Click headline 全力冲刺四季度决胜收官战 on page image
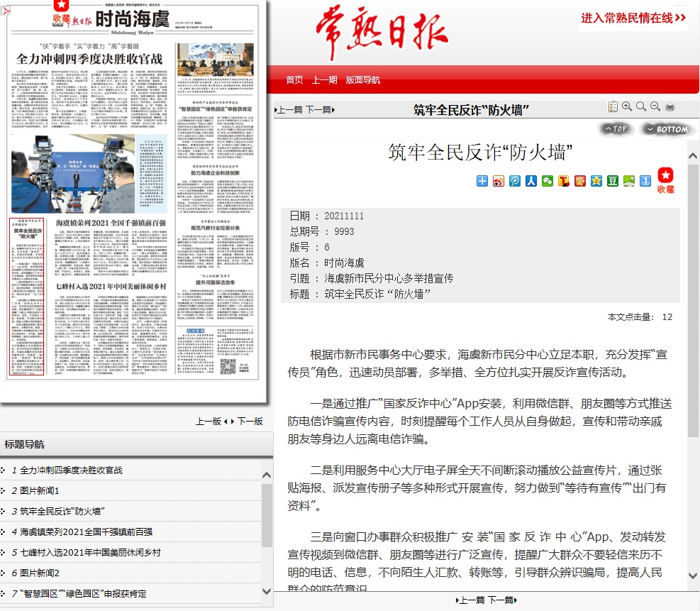The image size is (700, 611). [90, 59]
